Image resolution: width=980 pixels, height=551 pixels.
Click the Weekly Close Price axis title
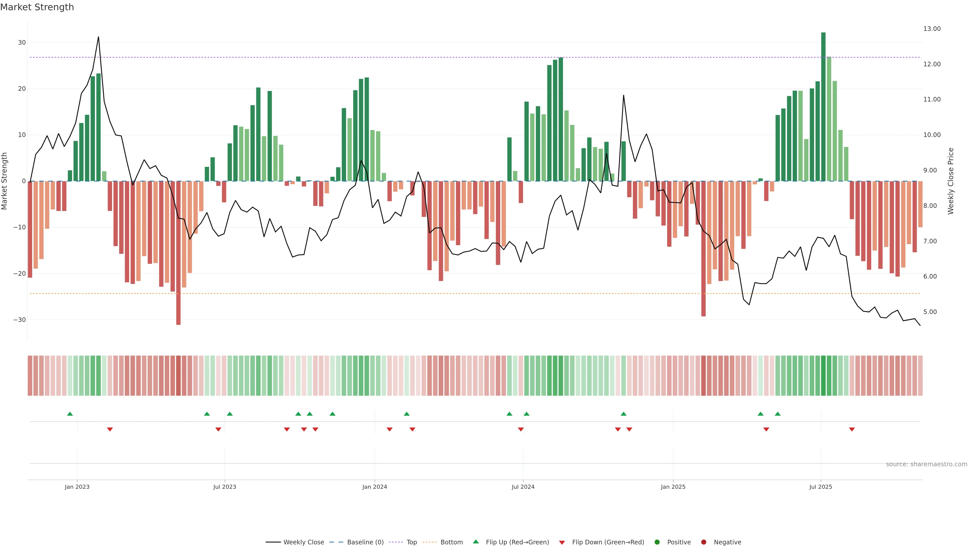point(951,181)
